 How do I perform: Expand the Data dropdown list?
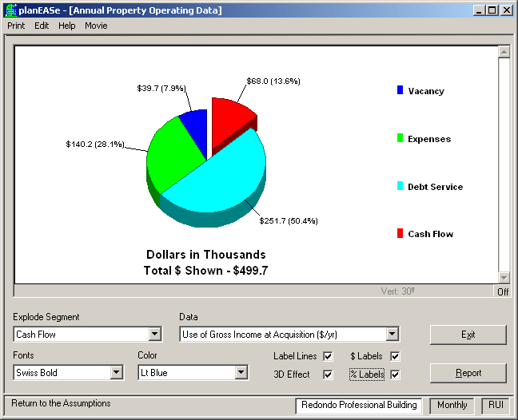[392, 335]
